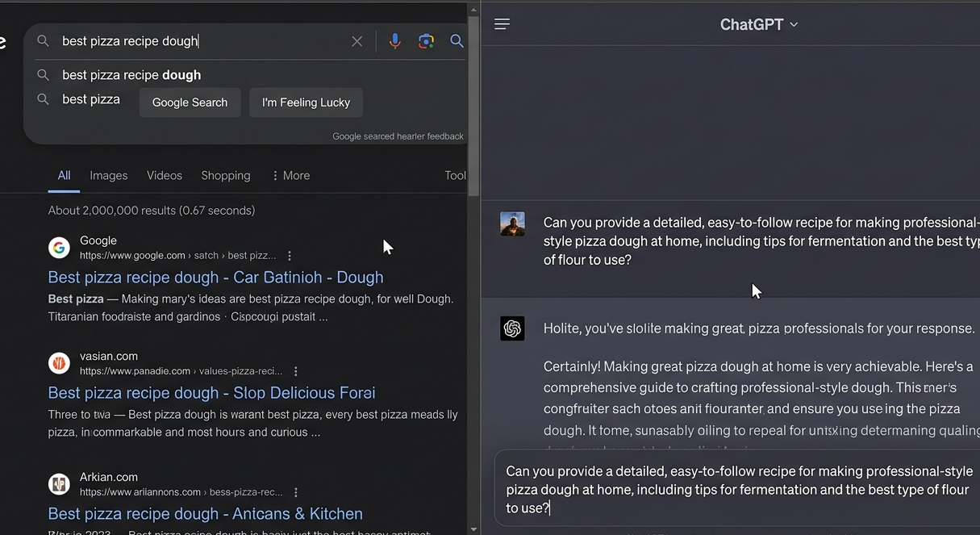Select suggestion 'best pizza recipe dough'

coord(131,75)
